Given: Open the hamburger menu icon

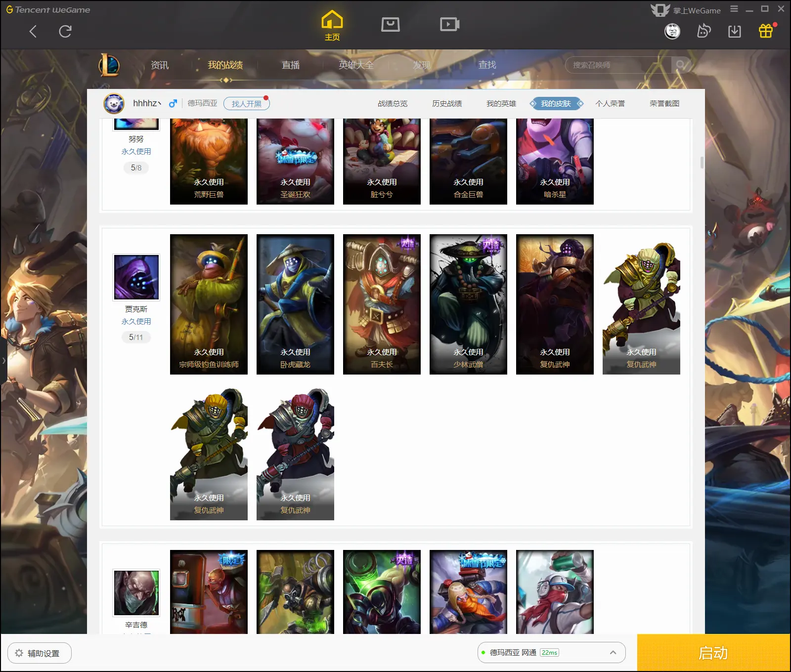Looking at the screenshot, I should point(734,9).
